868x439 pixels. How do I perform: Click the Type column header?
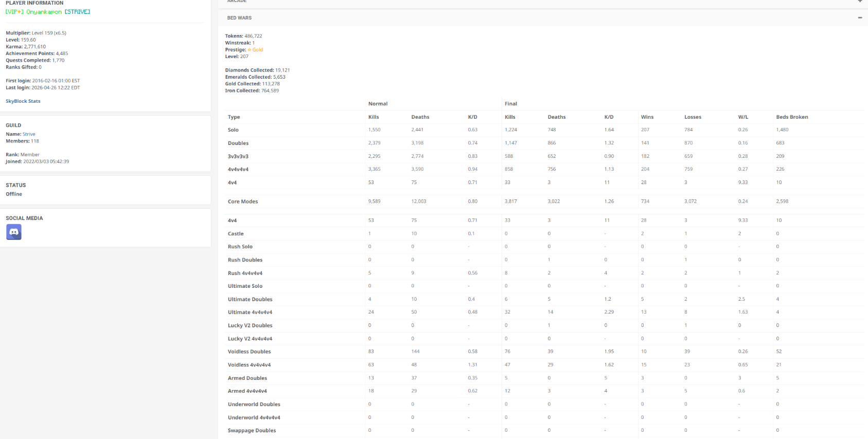(234, 117)
